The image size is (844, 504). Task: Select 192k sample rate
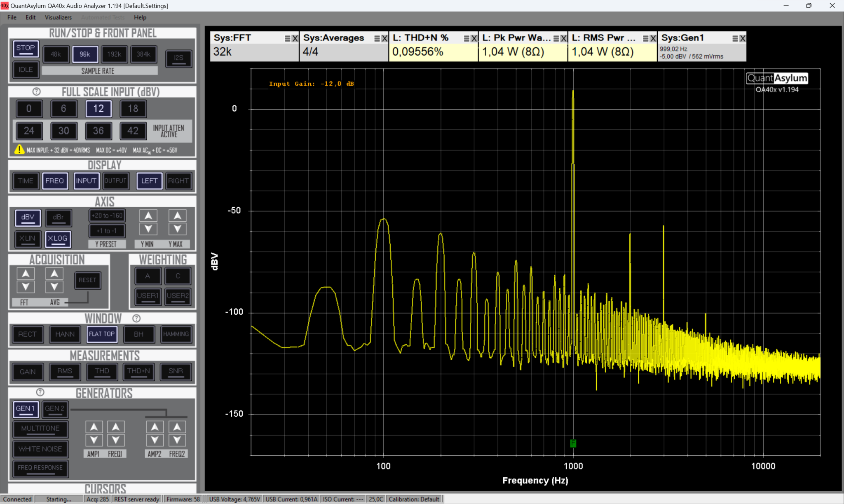pos(114,54)
